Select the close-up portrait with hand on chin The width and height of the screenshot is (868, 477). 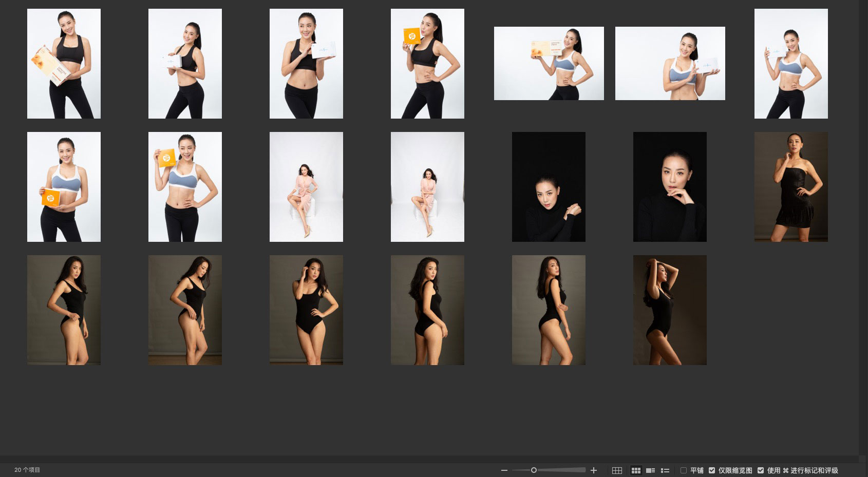pyautogui.click(x=670, y=187)
